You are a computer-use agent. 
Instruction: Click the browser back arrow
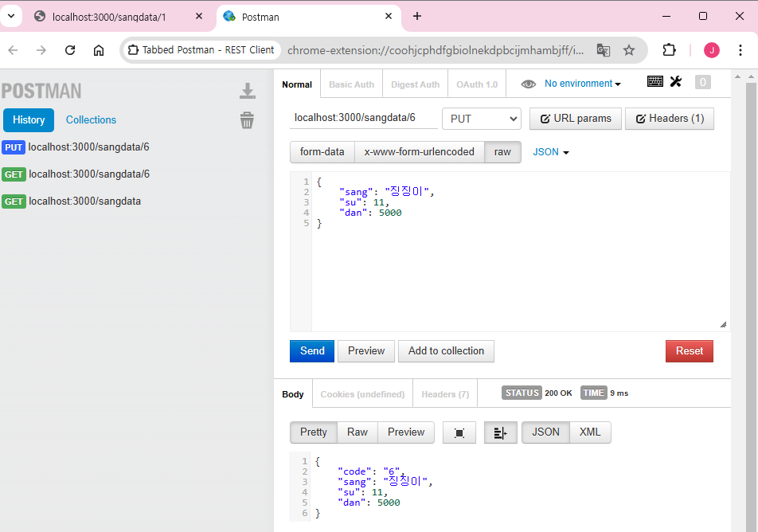pos(13,50)
